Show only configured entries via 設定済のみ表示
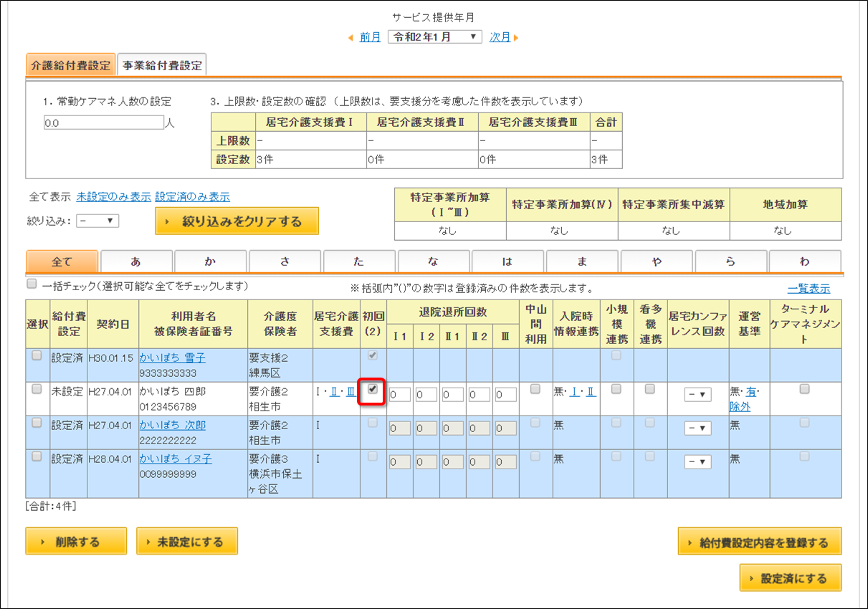This screenshot has width=868, height=609. [192, 196]
